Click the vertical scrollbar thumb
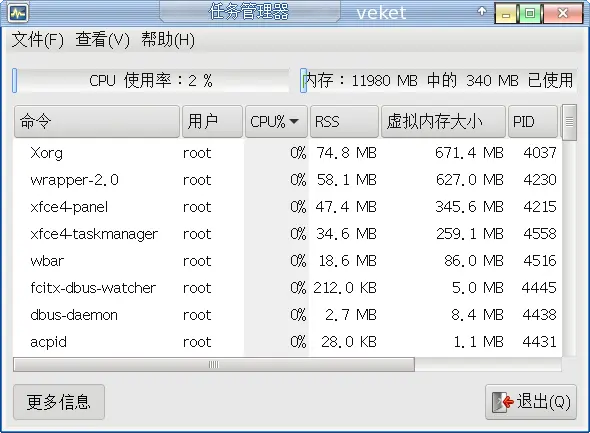 pos(569,122)
